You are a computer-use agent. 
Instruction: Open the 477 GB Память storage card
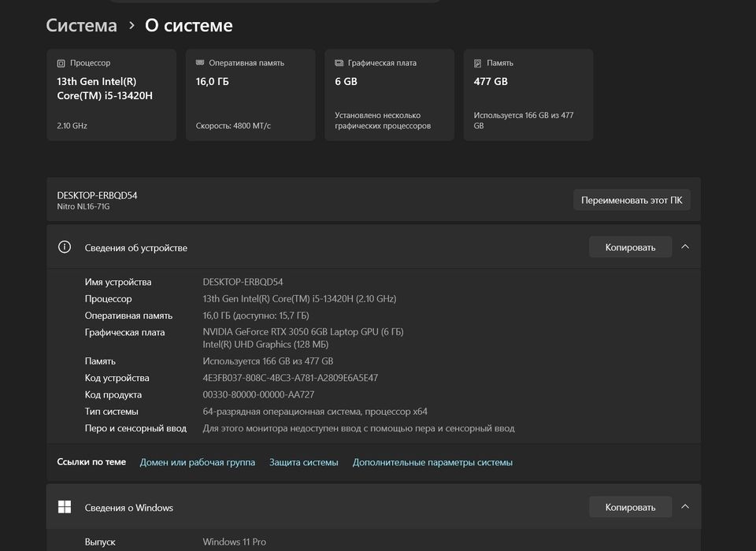(528, 95)
